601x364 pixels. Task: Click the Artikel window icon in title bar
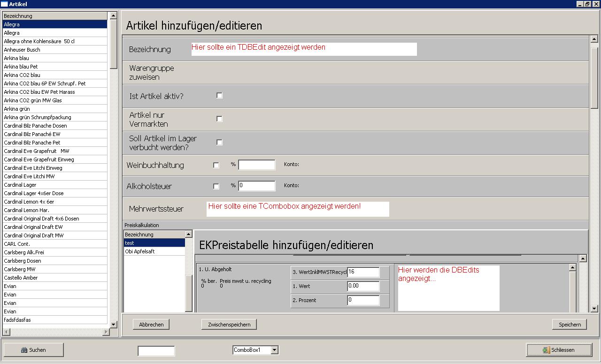(4, 4)
